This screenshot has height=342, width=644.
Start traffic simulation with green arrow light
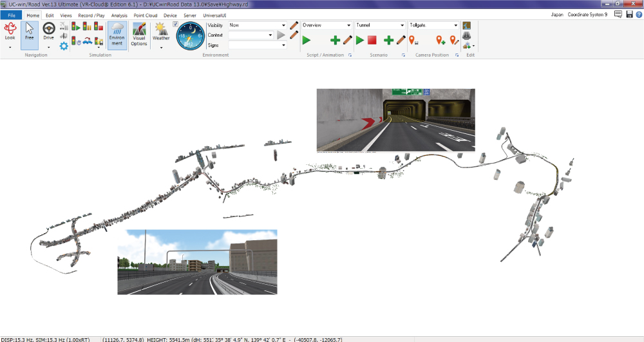point(76,26)
